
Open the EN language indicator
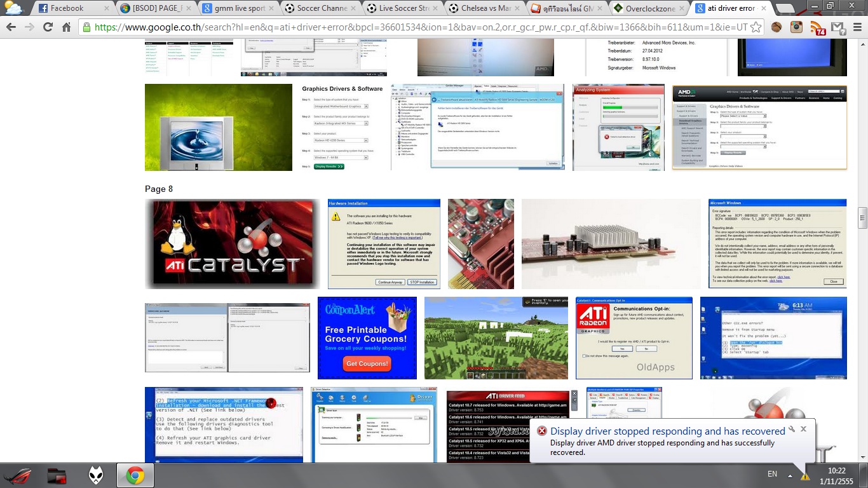pos(773,474)
